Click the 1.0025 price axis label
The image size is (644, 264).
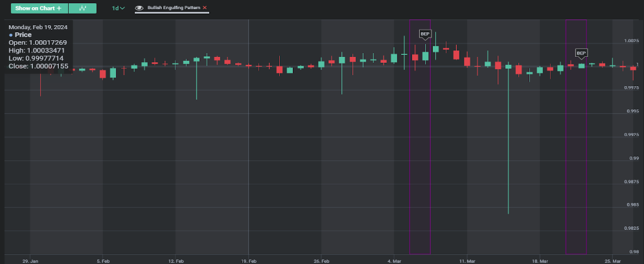coord(632,41)
